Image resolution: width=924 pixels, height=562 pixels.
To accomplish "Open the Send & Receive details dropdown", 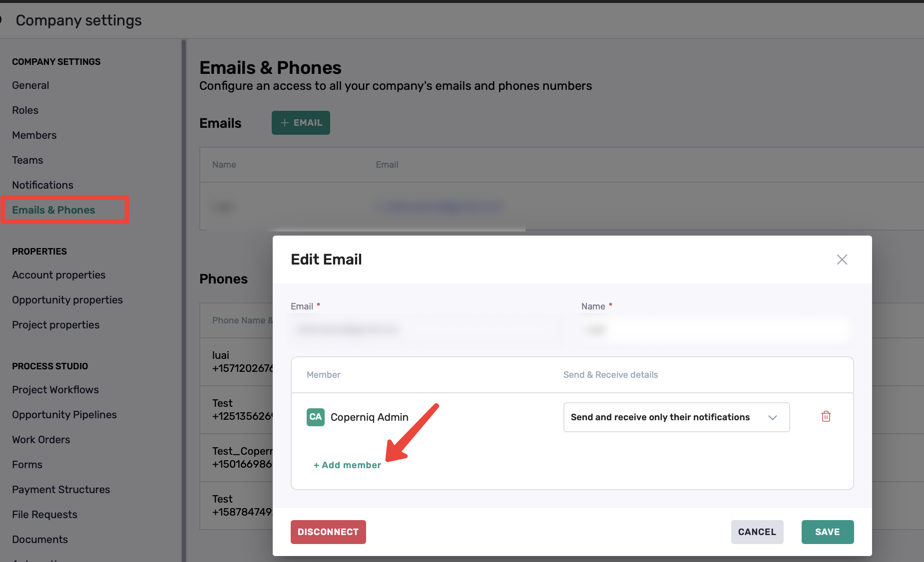I will (x=676, y=417).
